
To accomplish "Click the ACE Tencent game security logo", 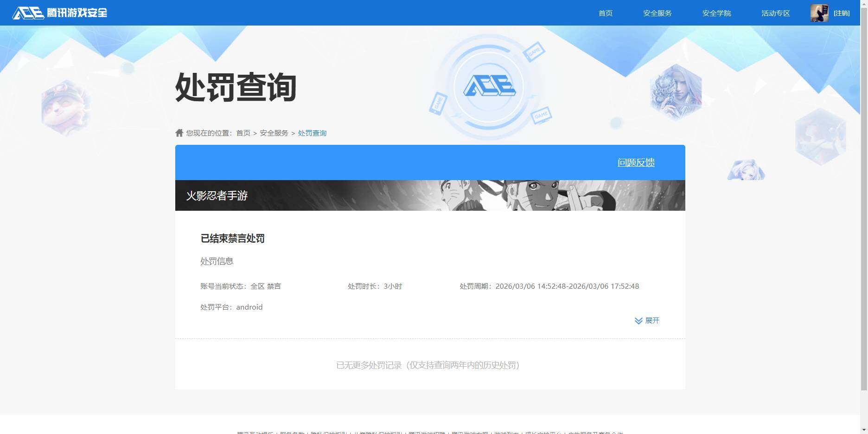I will 60,13.
